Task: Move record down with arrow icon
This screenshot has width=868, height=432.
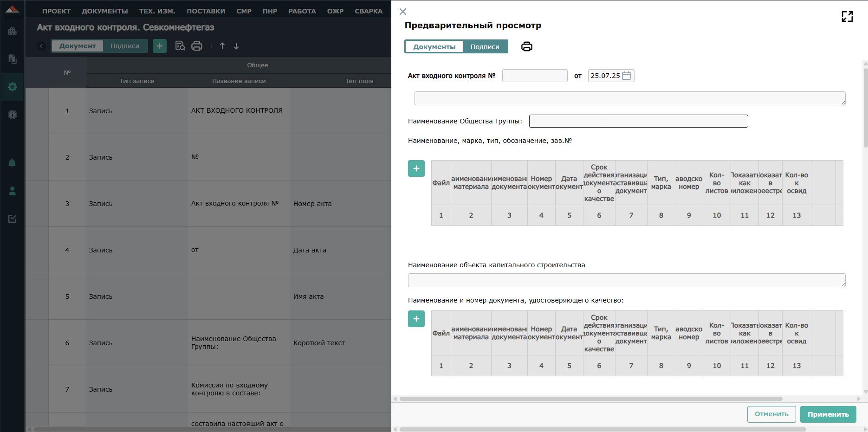Action: tap(236, 46)
